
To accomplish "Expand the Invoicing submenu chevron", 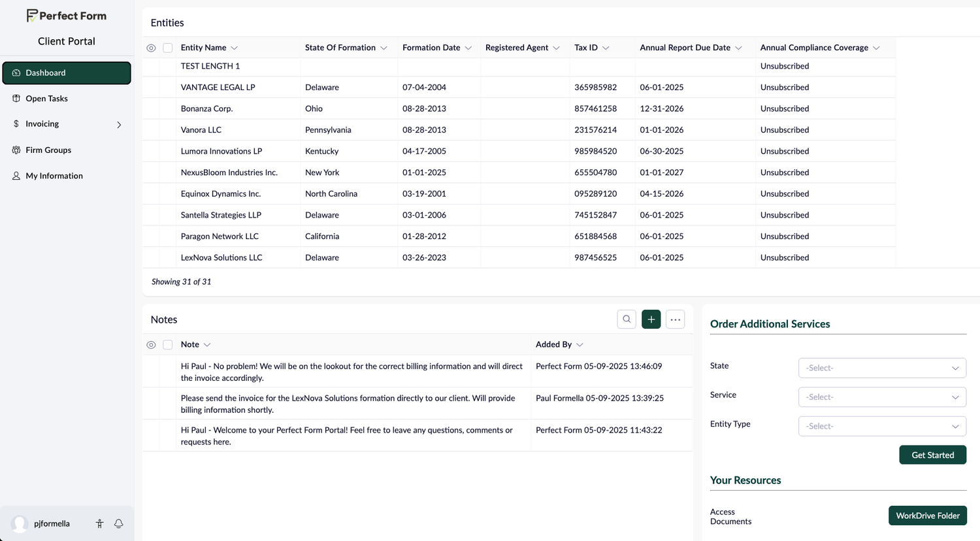I will [x=119, y=125].
